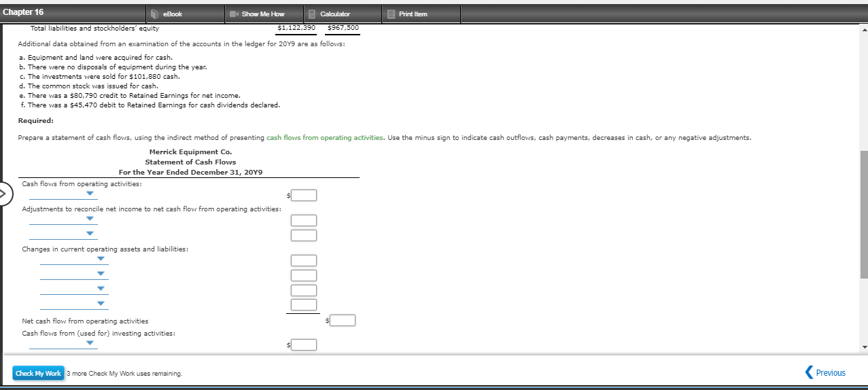Click the printer icon beside Print Item
The width and height of the screenshot is (868, 390).
point(392,14)
